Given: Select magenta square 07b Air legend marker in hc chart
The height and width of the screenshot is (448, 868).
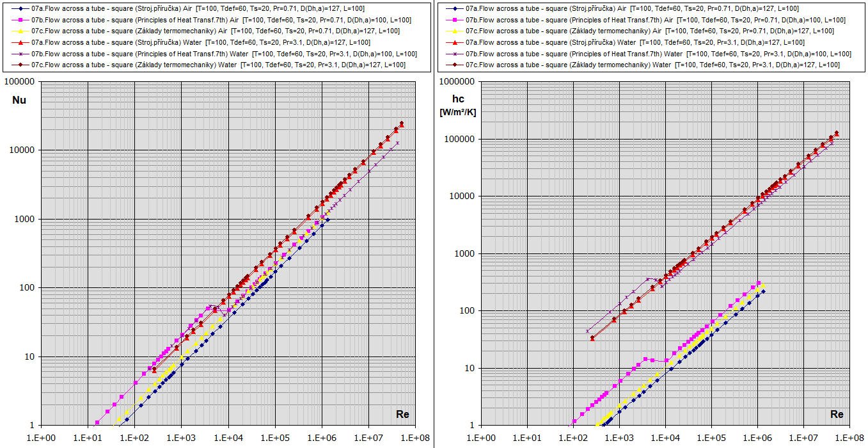Looking at the screenshot, I should tap(455, 20).
